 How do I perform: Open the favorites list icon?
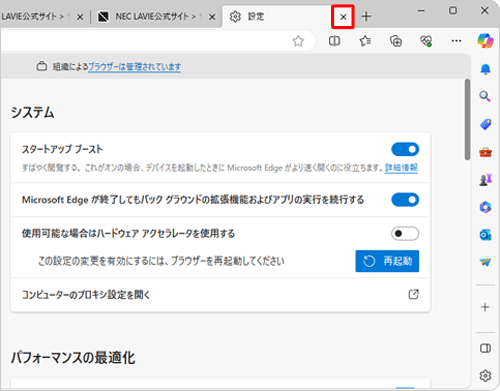coord(365,41)
